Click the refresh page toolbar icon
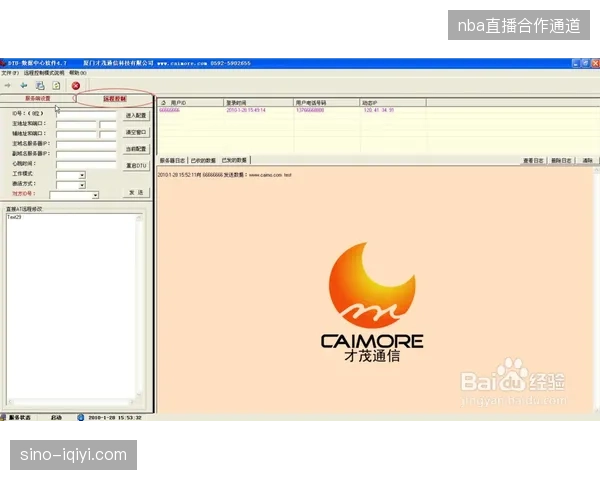 [56, 85]
